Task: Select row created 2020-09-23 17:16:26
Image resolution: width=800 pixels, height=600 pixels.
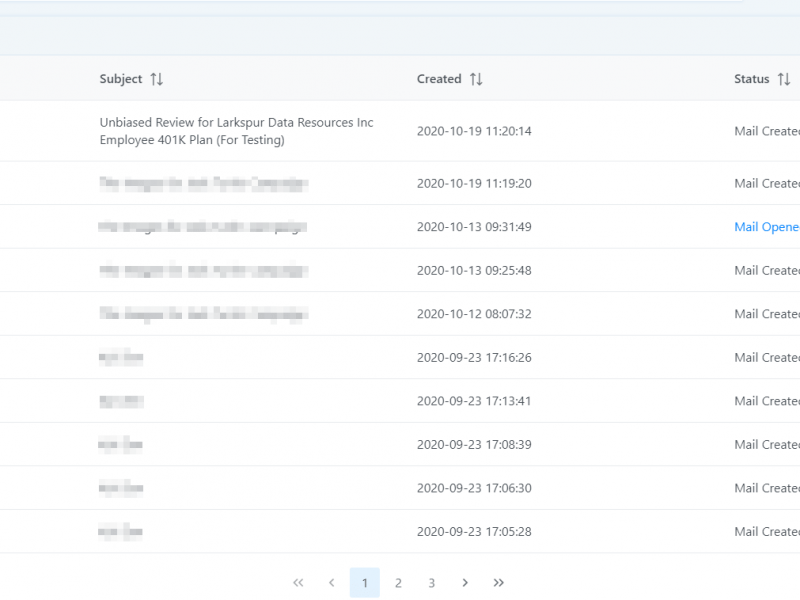Action: tap(474, 358)
